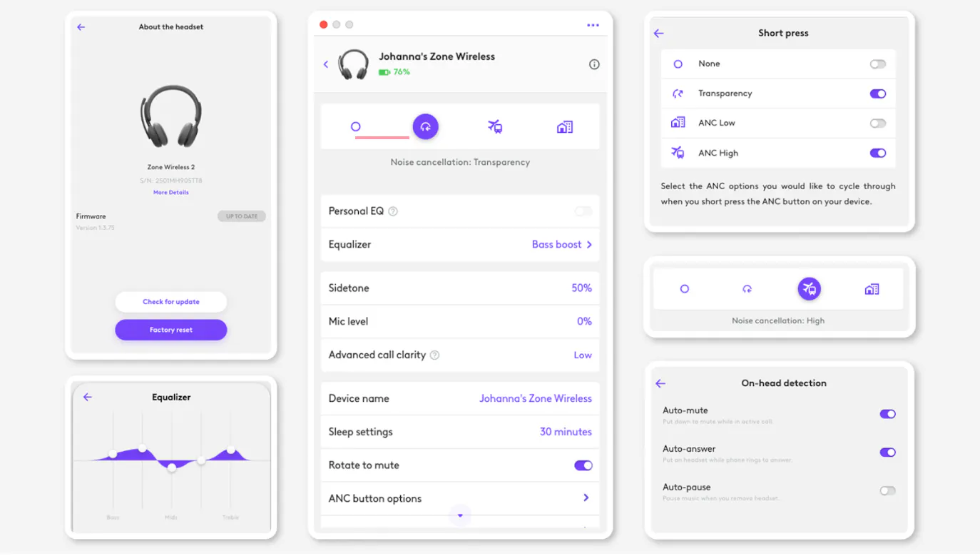Screen dimensions: 980x556
Task: Click the Check for update button
Action: click(x=171, y=302)
